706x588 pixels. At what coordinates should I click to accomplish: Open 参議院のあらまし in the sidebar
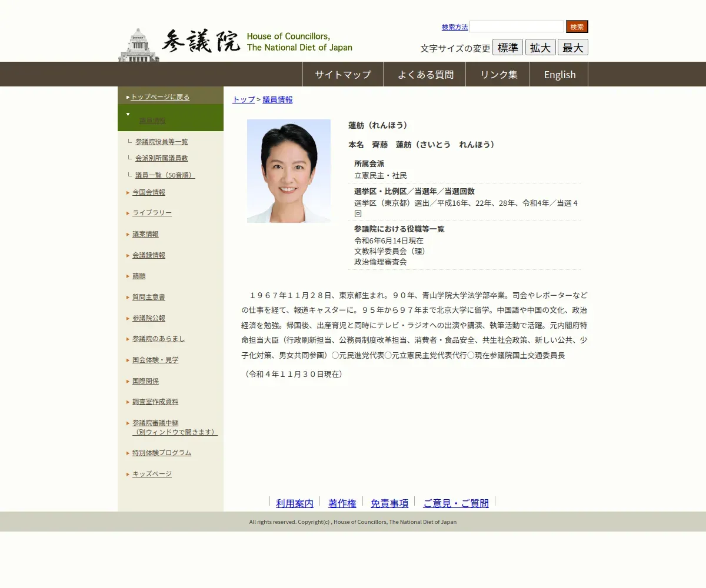click(x=159, y=339)
